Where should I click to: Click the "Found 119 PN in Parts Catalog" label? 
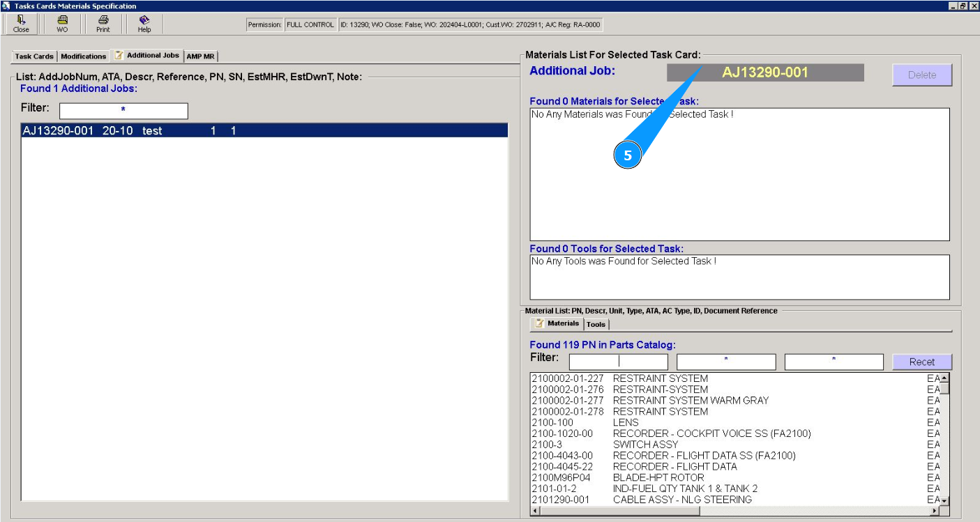tap(603, 344)
